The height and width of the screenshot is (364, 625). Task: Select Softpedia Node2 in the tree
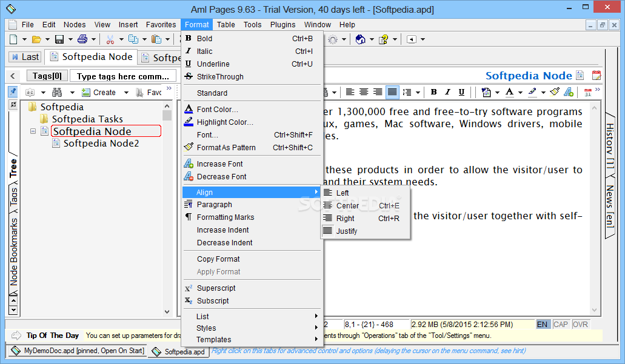101,144
